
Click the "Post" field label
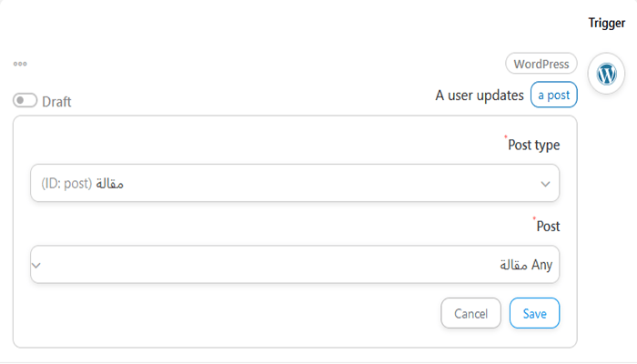549,226
